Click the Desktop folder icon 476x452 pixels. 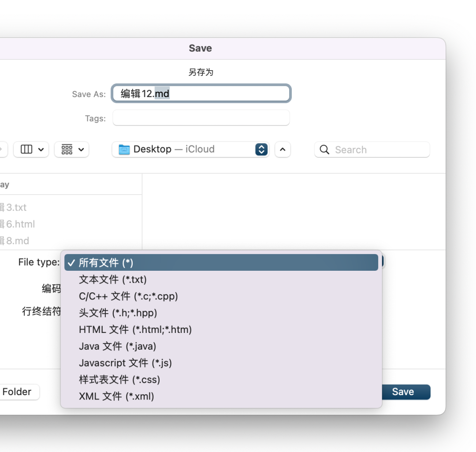coord(124,149)
